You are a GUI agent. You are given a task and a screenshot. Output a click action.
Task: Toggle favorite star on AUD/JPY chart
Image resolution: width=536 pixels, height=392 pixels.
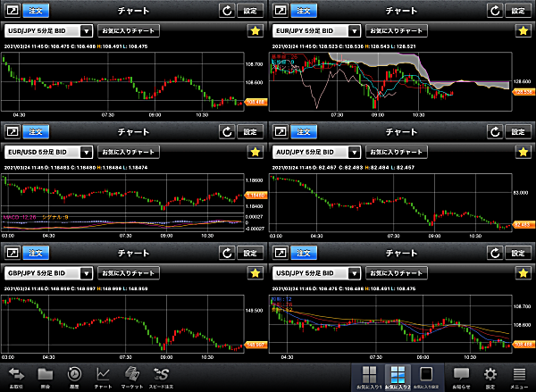(523, 152)
